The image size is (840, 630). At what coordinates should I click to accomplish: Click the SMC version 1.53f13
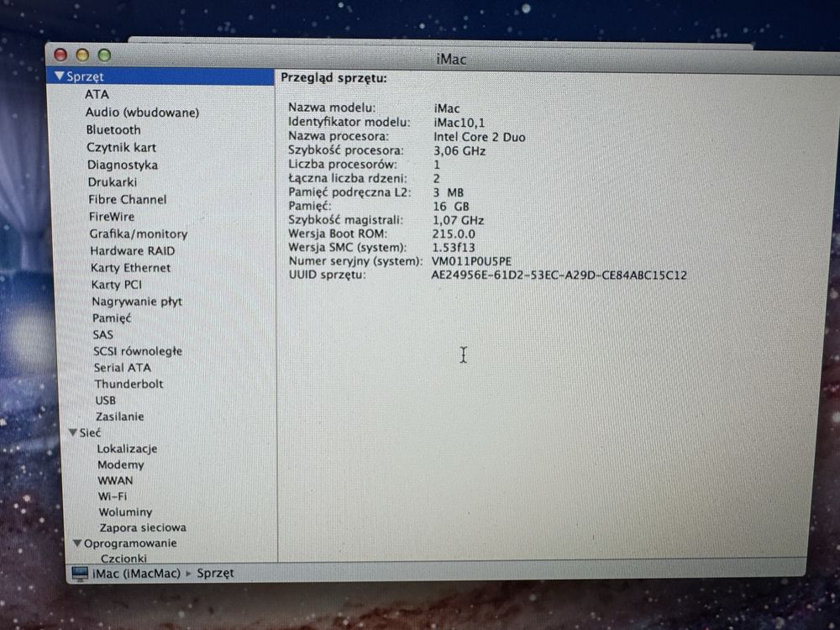click(x=454, y=248)
